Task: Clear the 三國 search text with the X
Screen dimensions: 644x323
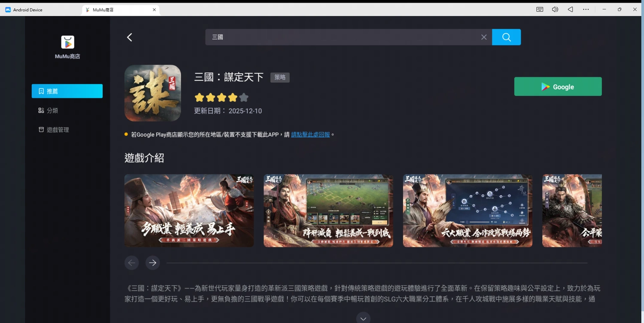Action: coord(483,37)
